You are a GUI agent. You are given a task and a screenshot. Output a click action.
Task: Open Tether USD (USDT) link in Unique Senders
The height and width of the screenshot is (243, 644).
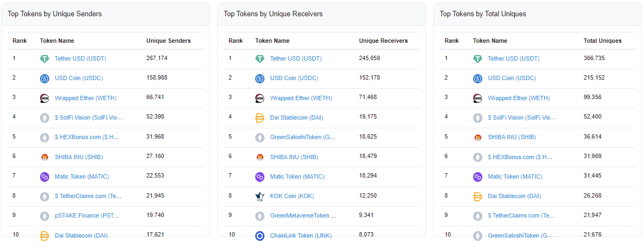coord(81,59)
